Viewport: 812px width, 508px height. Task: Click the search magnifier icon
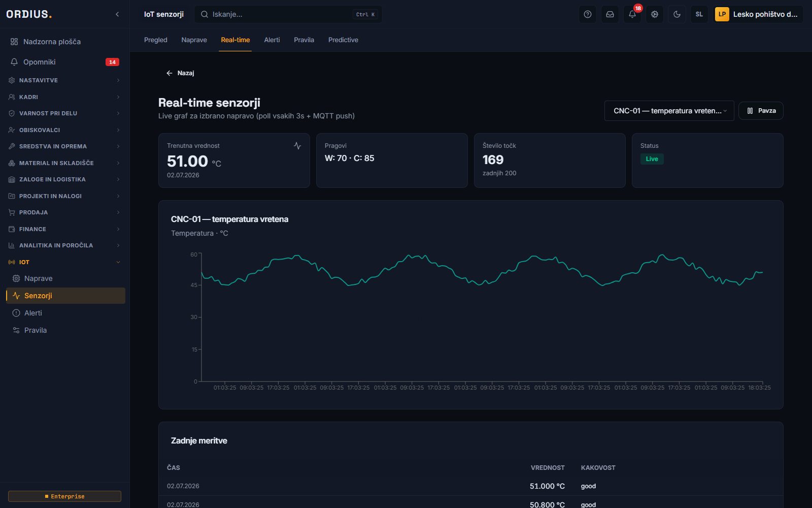click(205, 14)
